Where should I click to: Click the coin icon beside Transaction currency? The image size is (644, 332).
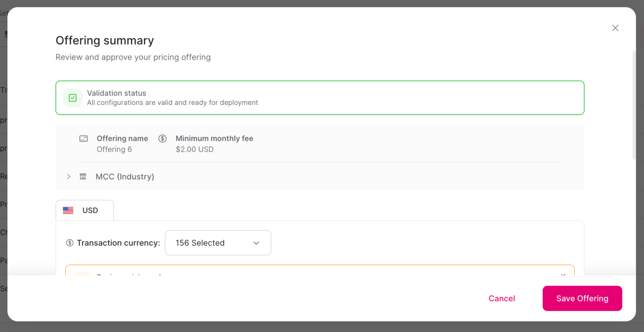coord(70,243)
